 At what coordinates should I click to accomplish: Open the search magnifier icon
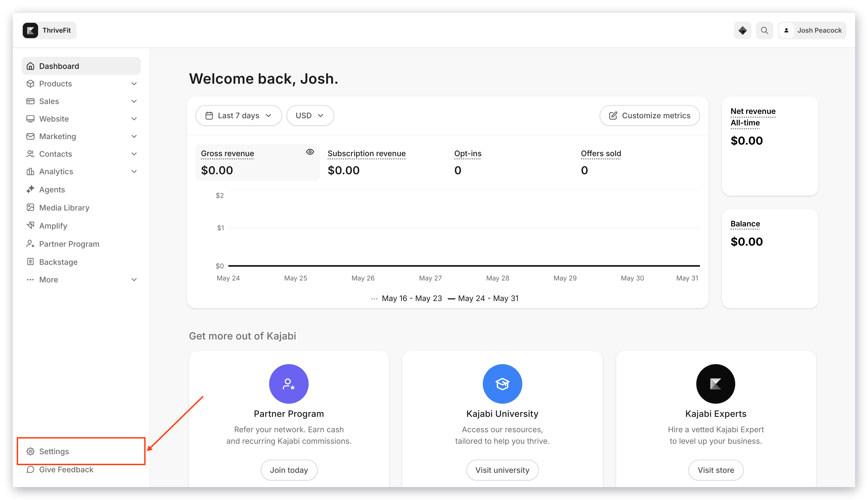pyautogui.click(x=764, y=30)
